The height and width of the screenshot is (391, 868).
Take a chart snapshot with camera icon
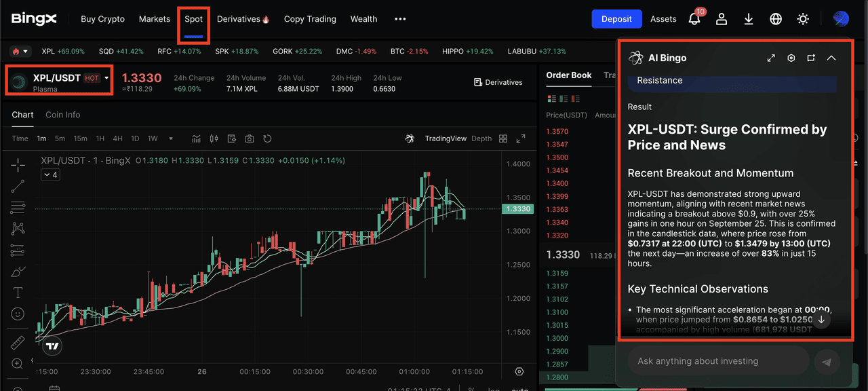pos(250,138)
